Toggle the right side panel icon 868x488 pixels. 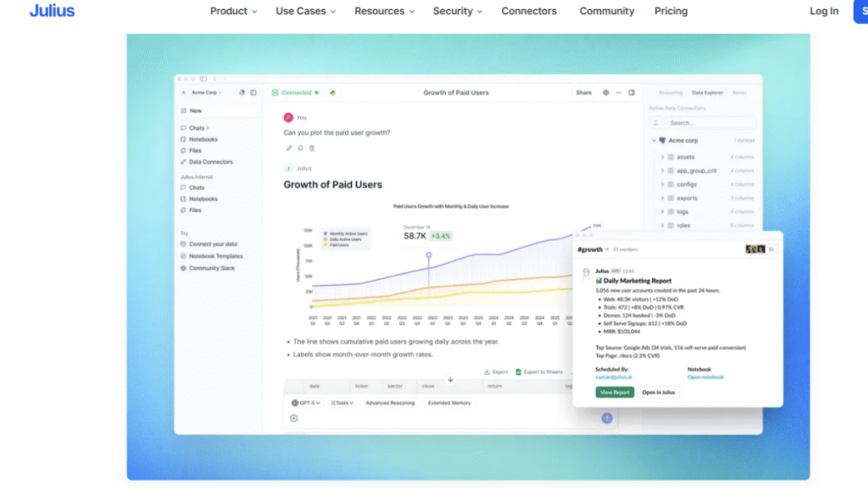(x=631, y=92)
